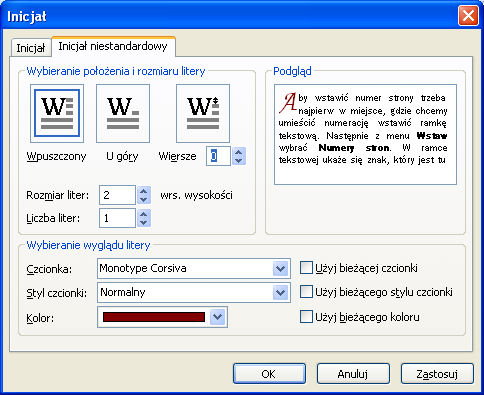Close the Inicjał dialog window

pyautogui.click(x=468, y=16)
